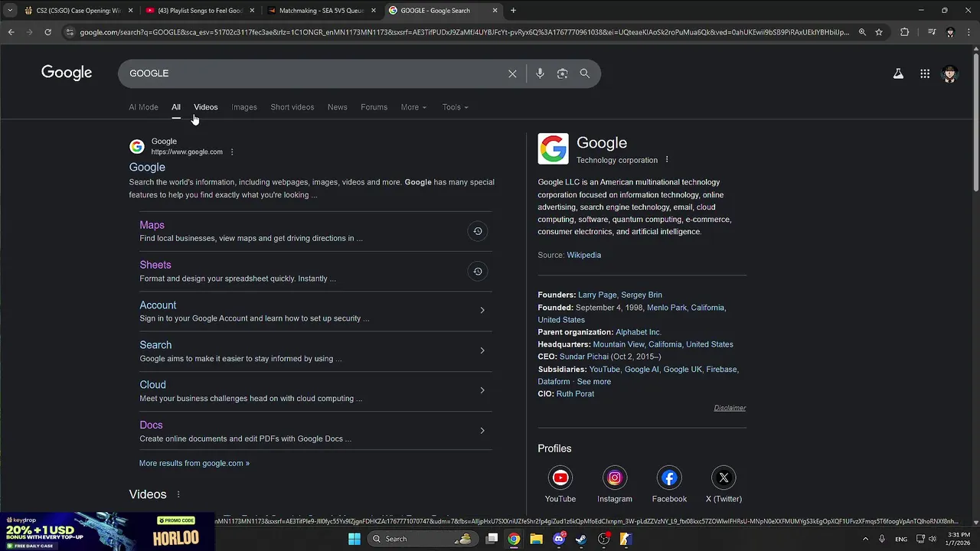Open search by image camera icon
Image resolution: width=980 pixels, height=551 pixels.
(563, 73)
